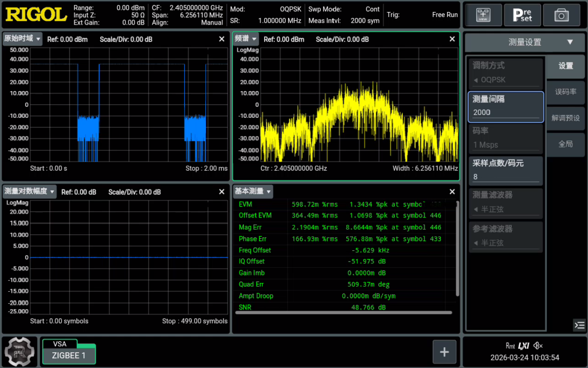Click the IQ Offset row label

252,261
